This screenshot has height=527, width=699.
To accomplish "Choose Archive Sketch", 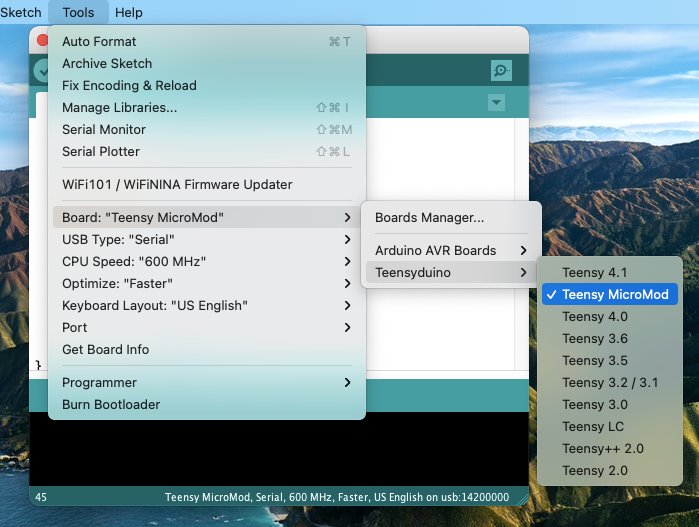I will point(207,63).
